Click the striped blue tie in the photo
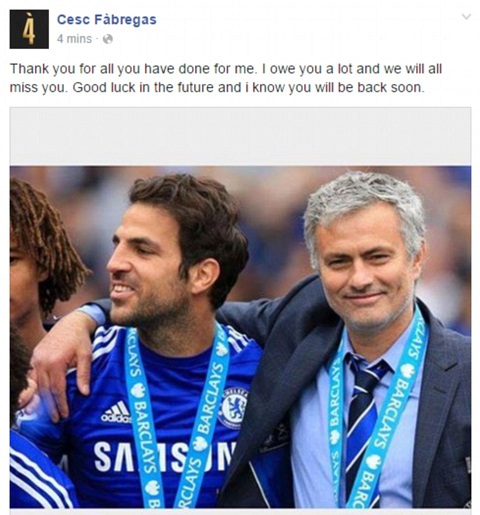The image size is (480, 515). pos(363,423)
